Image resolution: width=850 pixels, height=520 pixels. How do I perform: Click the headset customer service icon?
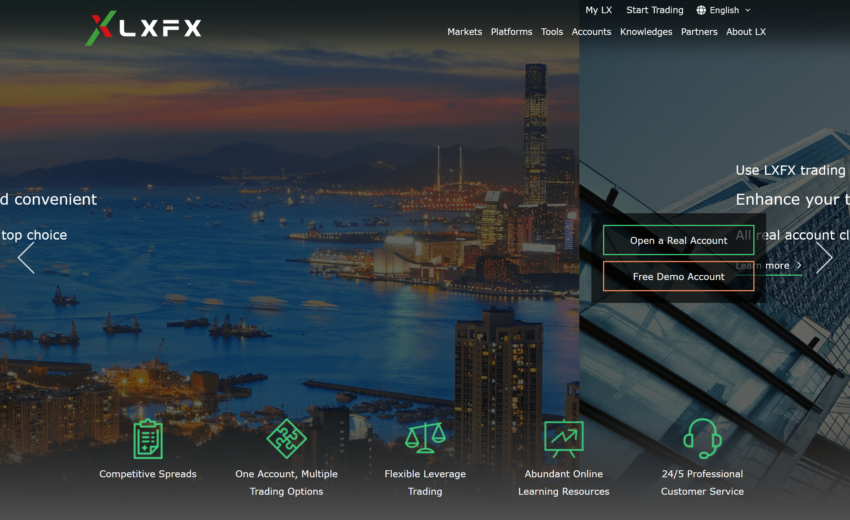pyautogui.click(x=702, y=439)
